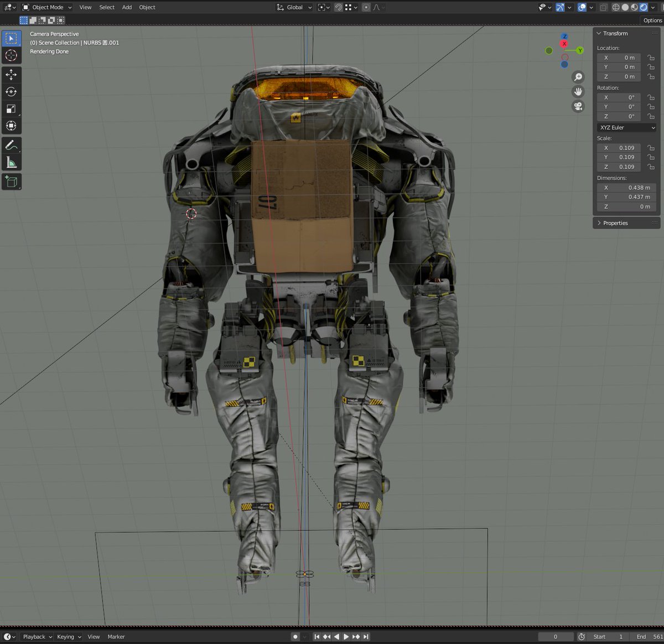Open the Keying popover
The image size is (664, 644).
tap(69, 637)
